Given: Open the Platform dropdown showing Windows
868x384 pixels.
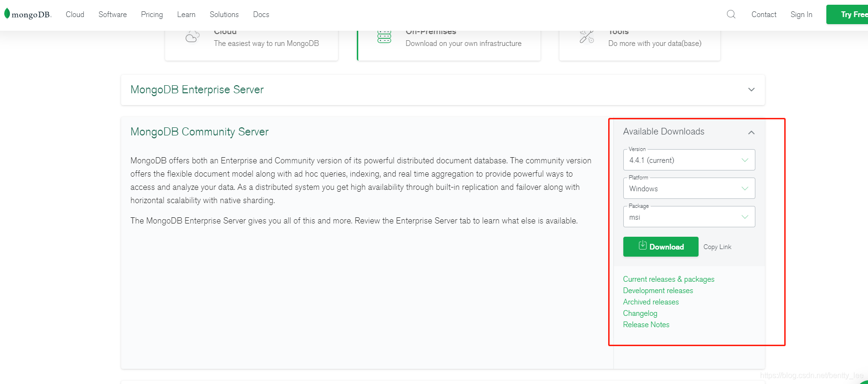Looking at the screenshot, I should click(x=689, y=188).
